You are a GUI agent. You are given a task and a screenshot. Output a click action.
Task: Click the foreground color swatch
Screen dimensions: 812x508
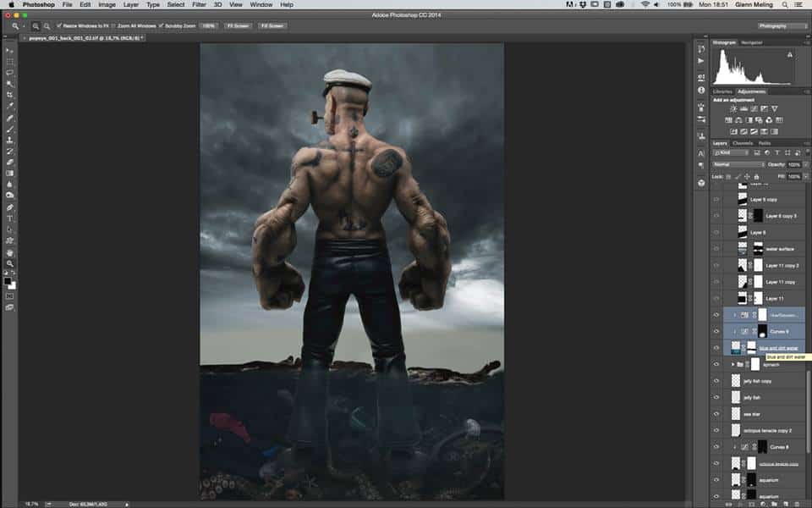coord(8,280)
